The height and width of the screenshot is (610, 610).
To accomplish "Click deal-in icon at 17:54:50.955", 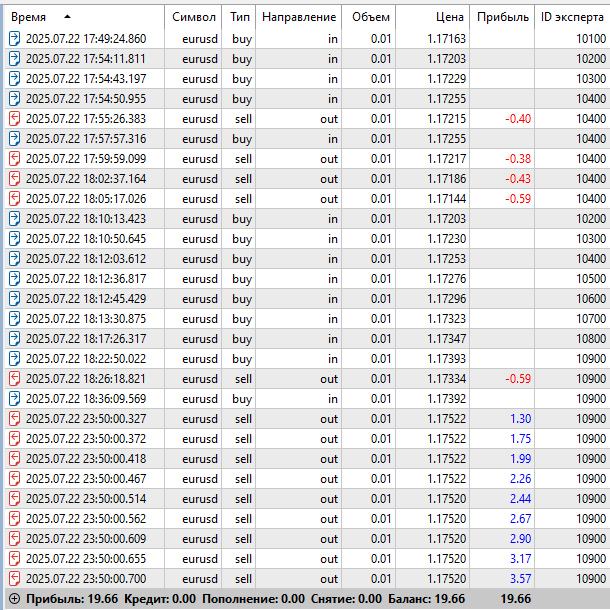I will coord(14,99).
